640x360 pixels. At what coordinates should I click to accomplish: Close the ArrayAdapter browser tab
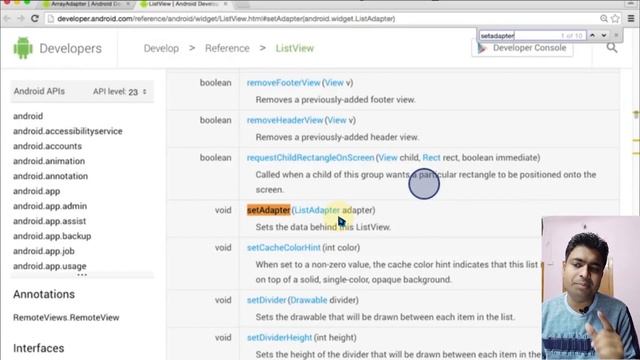[128, 4]
